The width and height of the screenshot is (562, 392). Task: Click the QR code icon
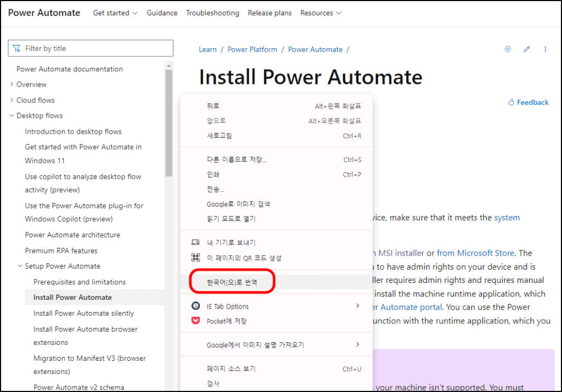coord(195,257)
